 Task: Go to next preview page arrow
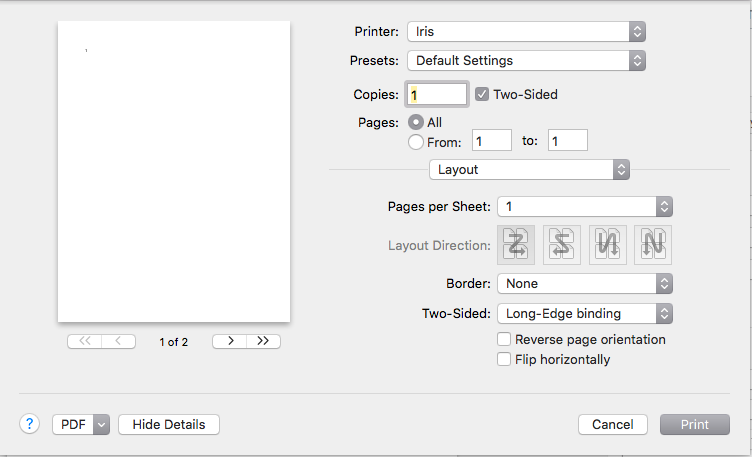pos(230,341)
